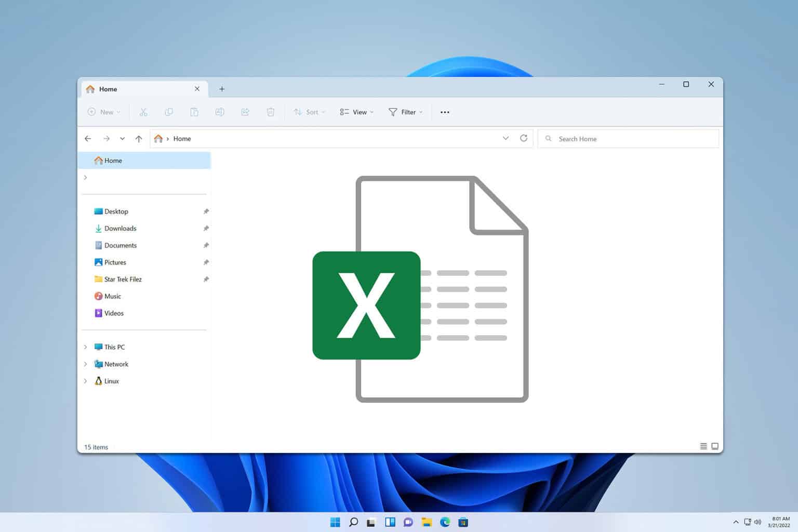Unpin Downloads via its pin icon
The width and height of the screenshot is (798, 532).
click(206, 229)
